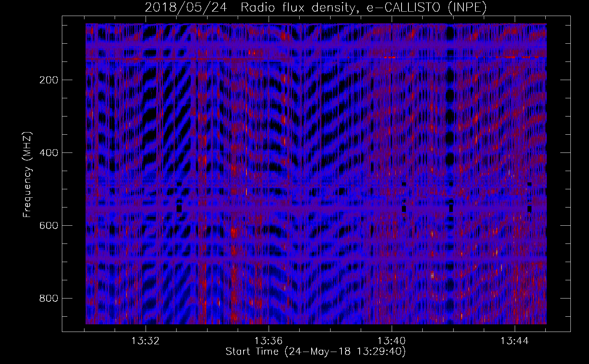589x364 pixels.
Task: Click the 200 frequency tick label
Action: (x=48, y=80)
